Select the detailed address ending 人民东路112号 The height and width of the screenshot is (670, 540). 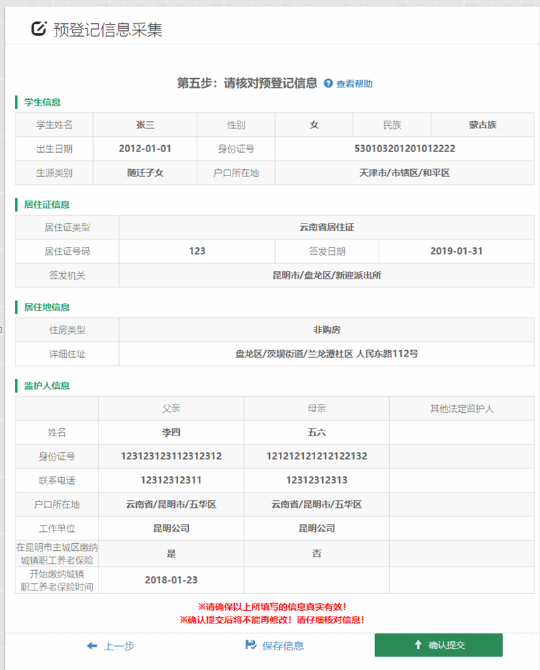327,354
